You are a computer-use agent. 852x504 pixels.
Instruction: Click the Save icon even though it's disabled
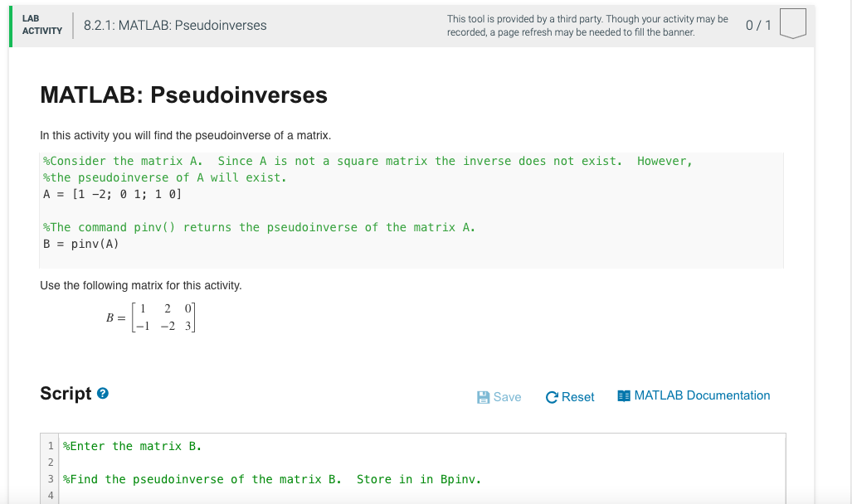point(483,397)
